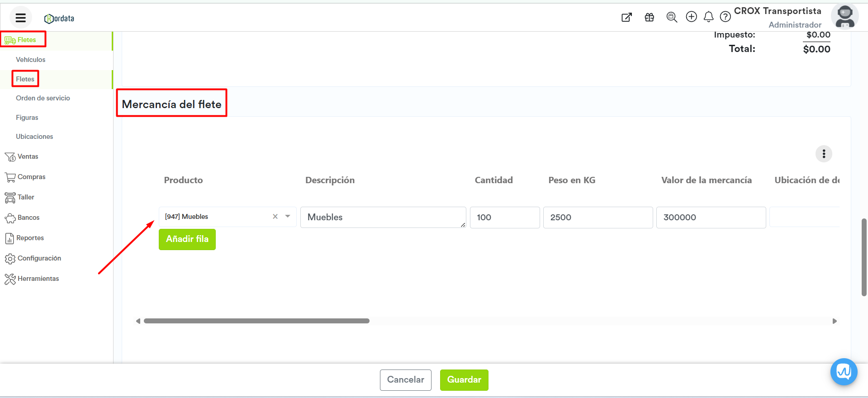Screen dimensions: 868x398
Task: Open Vehículos in the sidebar
Action: [30, 60]
